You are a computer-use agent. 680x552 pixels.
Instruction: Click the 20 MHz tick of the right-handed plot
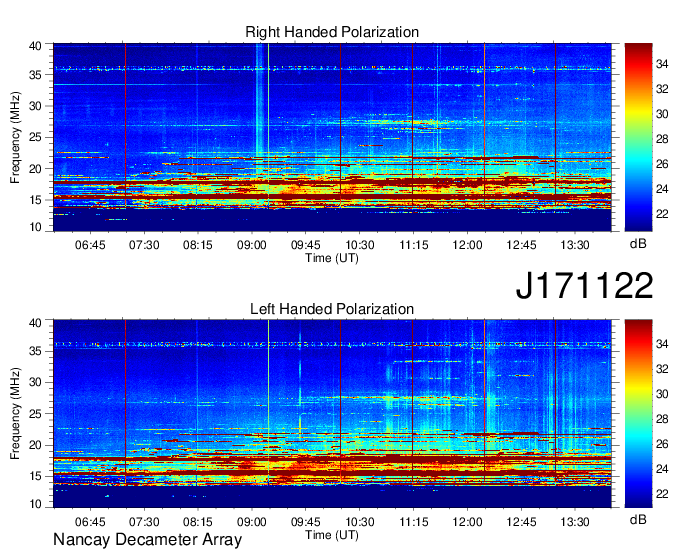pos(35,169)
